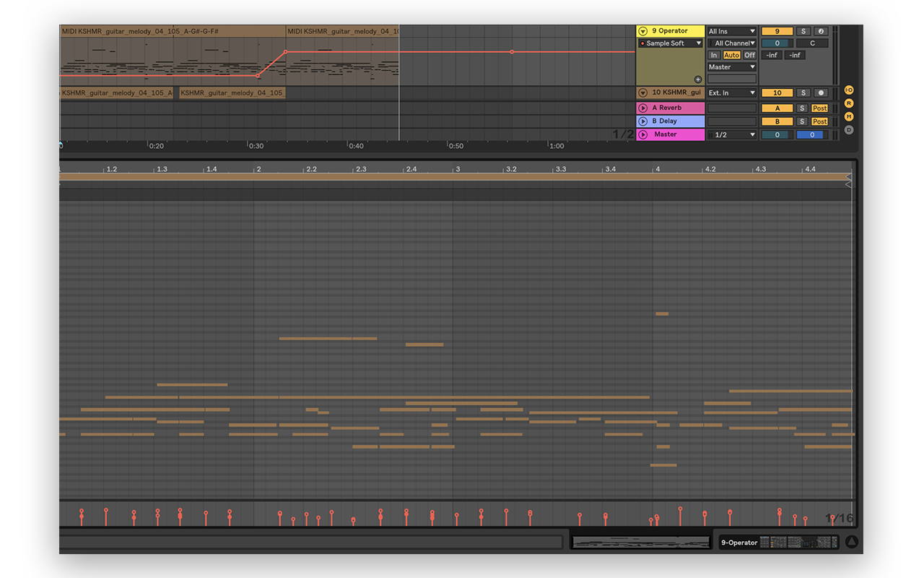Toggle Post button on A Reverb
Viewport: 924px width, 578px height.
point(820,108)
